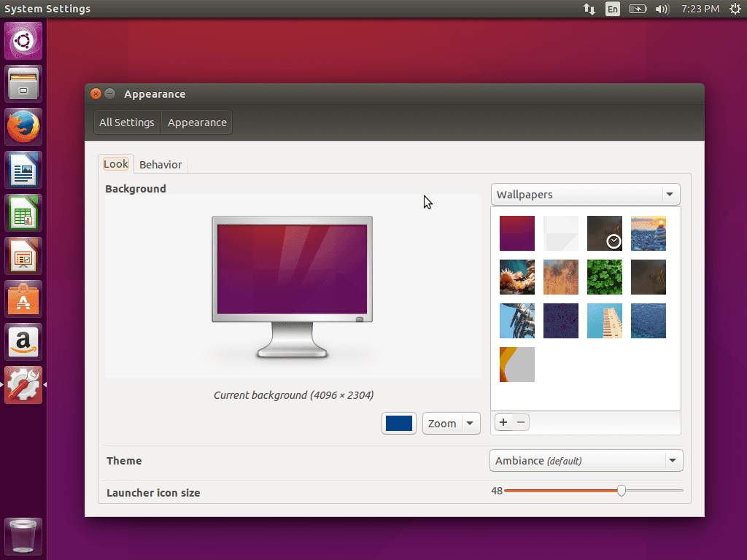Viewport: 747px width, 560px height.
Task: Expand the Zoom picture-style dropdown
Action: pos(451,423)
